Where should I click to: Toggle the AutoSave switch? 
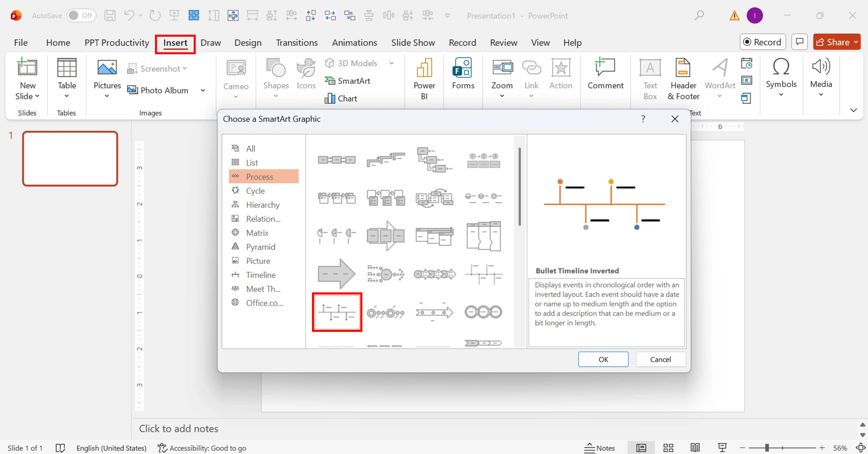pos(81,16)
